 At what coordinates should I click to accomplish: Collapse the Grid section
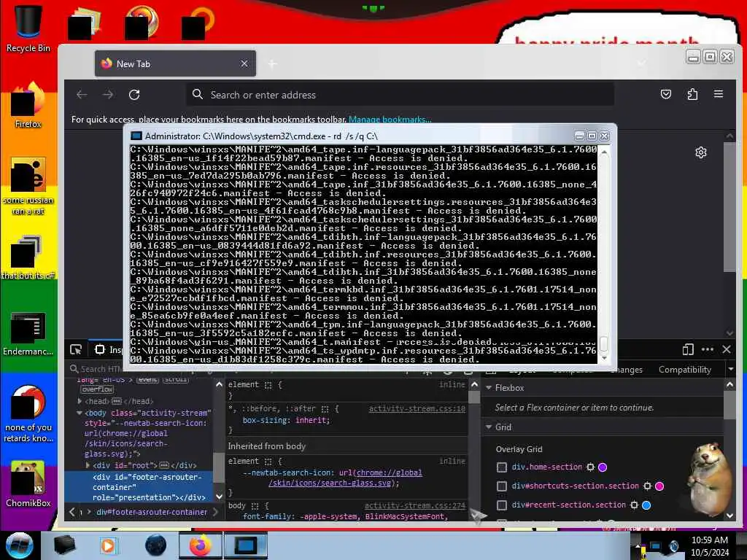(489, 427)
